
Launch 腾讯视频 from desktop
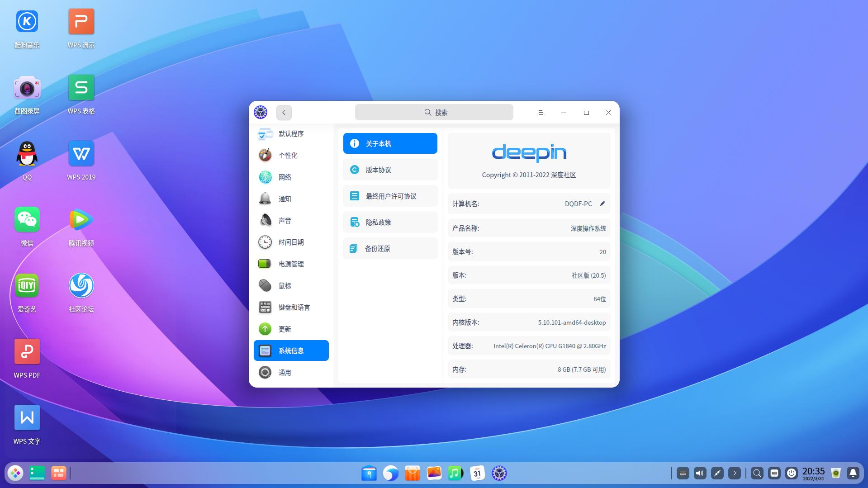81,227
